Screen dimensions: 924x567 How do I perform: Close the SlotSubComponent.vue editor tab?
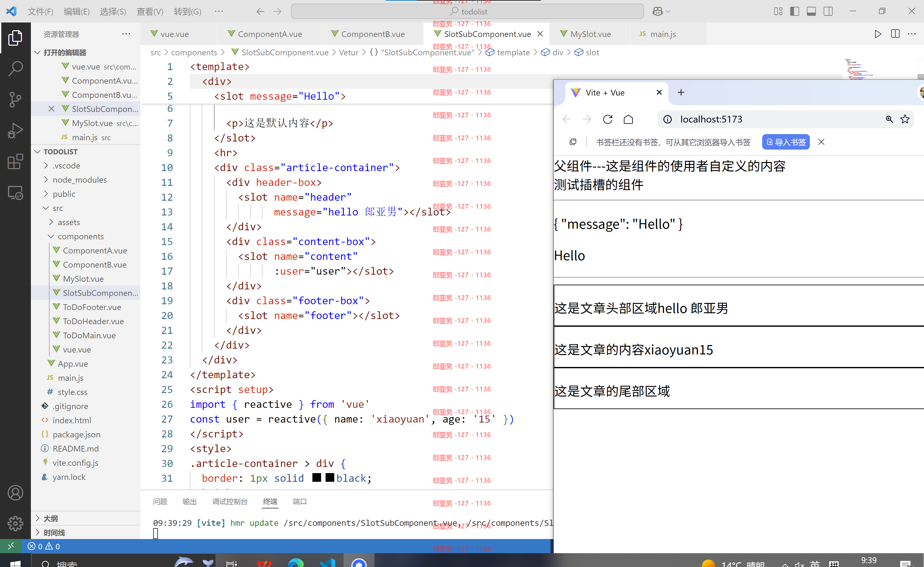pyautogui.click(x=540, y=34)
